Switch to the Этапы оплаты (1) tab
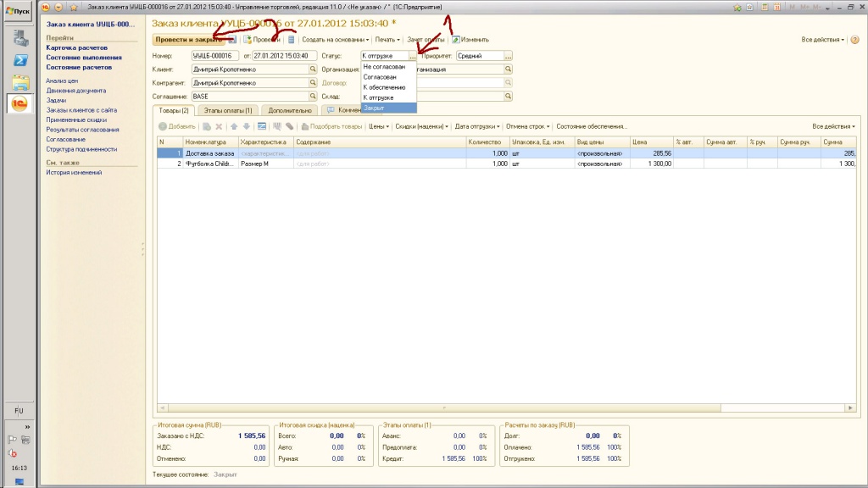This screenshot has width=868, height=488. (227, 111)
